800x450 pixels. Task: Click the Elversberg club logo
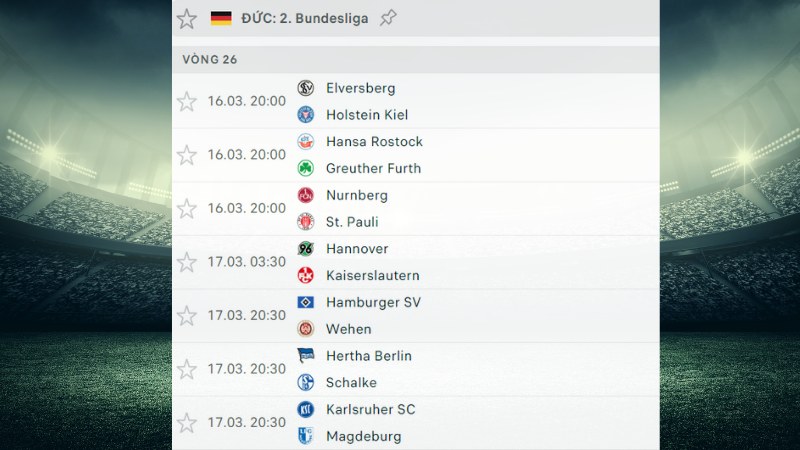pos(306,88)
